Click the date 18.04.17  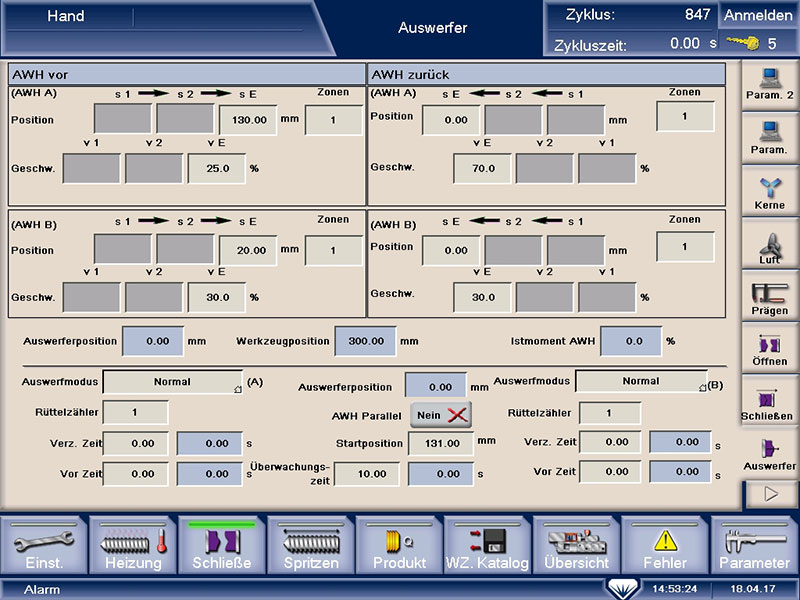pyautogui.click(x=753, y=589)
